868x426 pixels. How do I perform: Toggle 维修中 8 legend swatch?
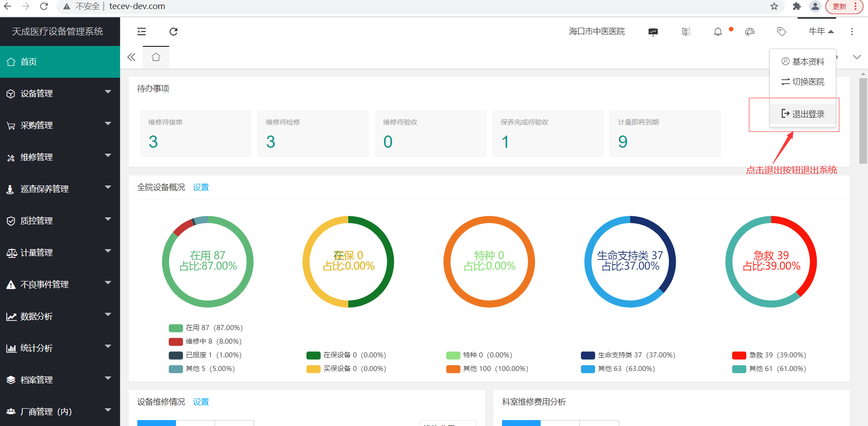click(176, 341)
